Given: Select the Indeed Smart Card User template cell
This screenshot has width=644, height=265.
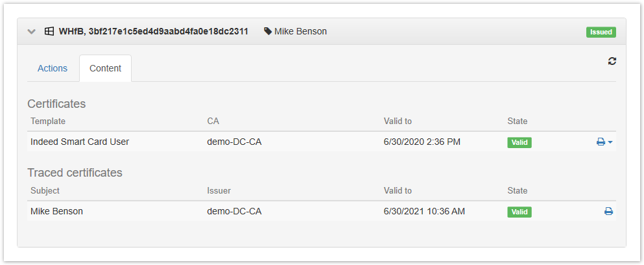Looking at the screenshot, I should pyautogui.click(x=80, y=142).
